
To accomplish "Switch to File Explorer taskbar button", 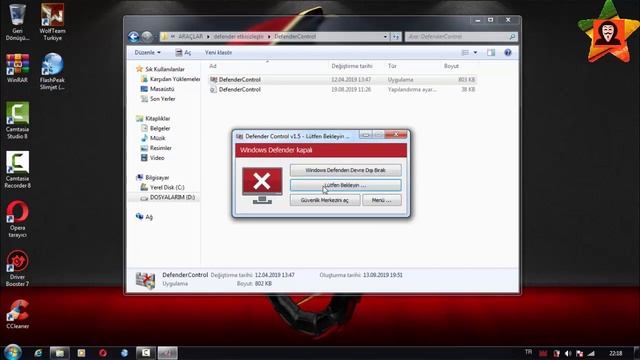I will coord(60,353).
